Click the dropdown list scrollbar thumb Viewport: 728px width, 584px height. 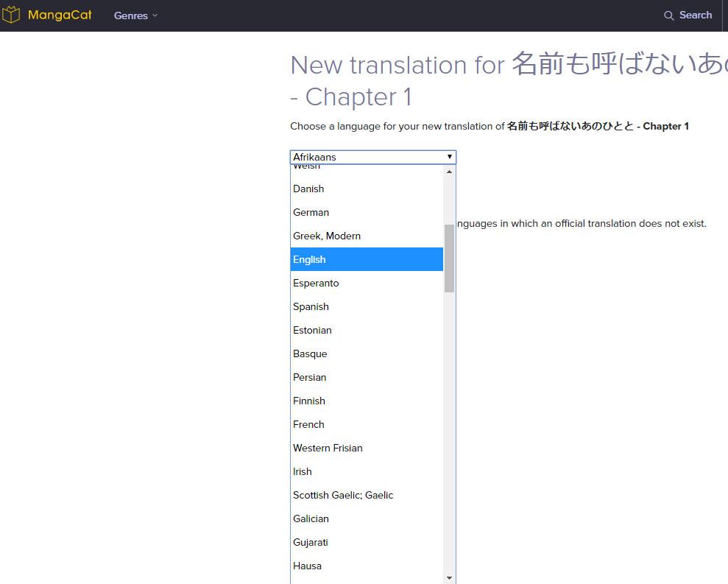pos(449,254)
